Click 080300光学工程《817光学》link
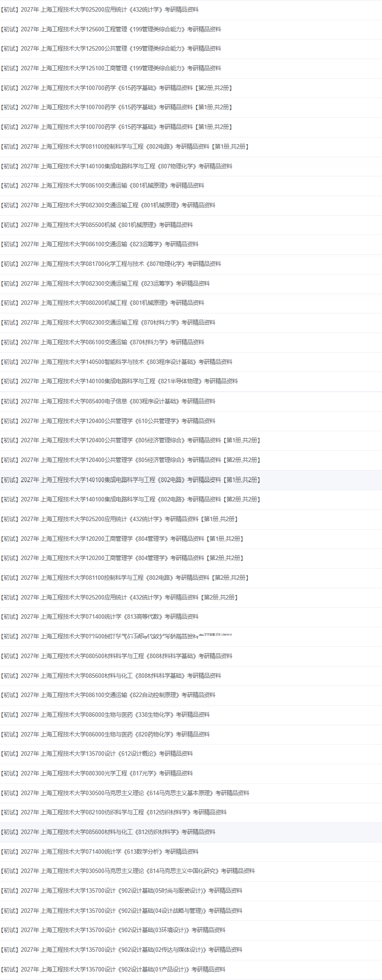This screenshot has height=980, width=382. (97, 773)
